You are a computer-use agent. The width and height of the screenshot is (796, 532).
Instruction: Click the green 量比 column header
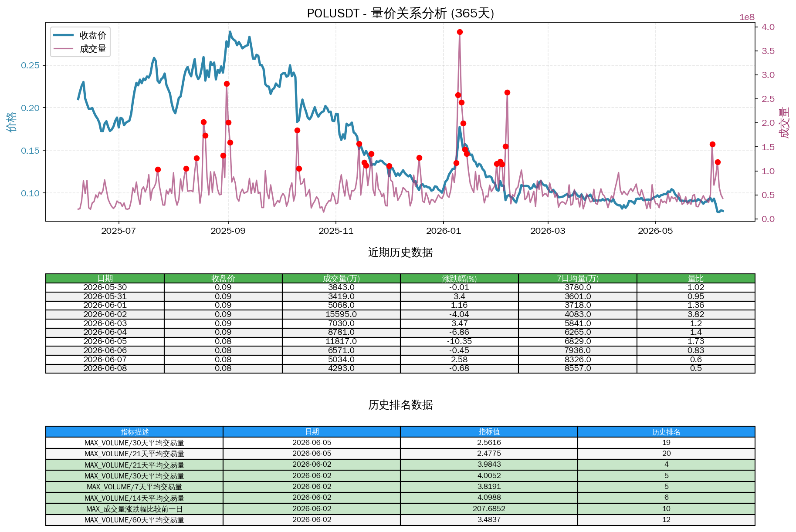(696, 278)
